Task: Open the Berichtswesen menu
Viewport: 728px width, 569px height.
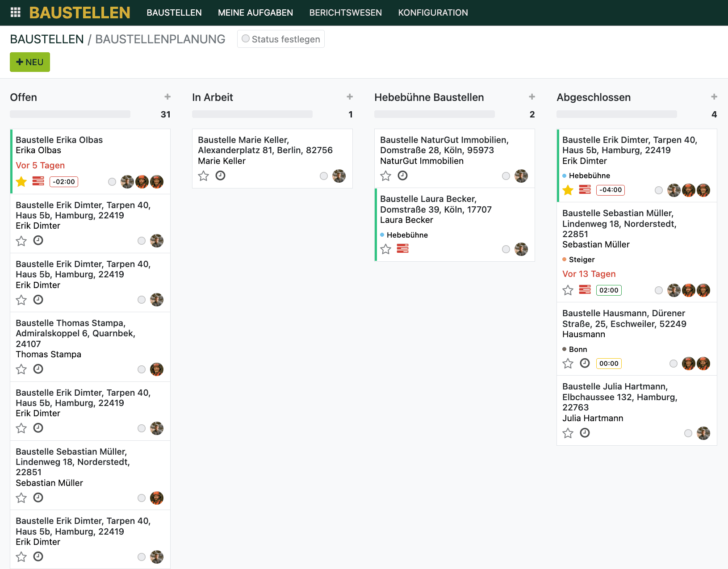Action: [346, 13]
